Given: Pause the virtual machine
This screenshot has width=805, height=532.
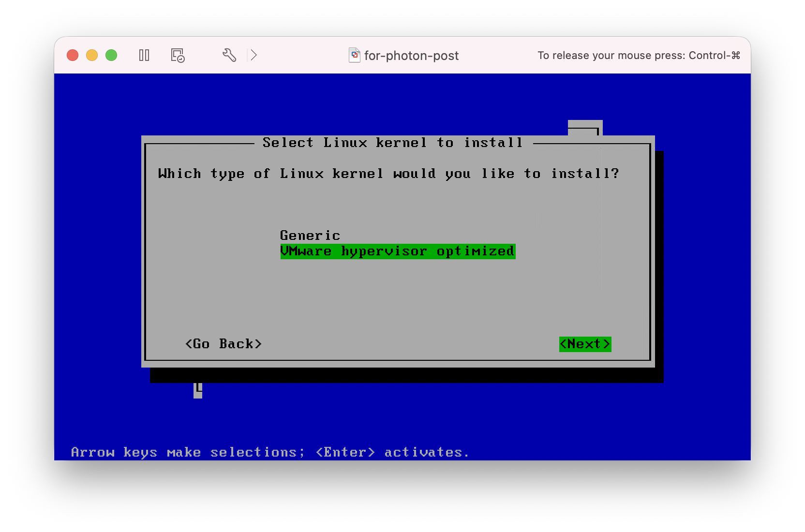Looking at the screenshot, I should tap(144, 55).
